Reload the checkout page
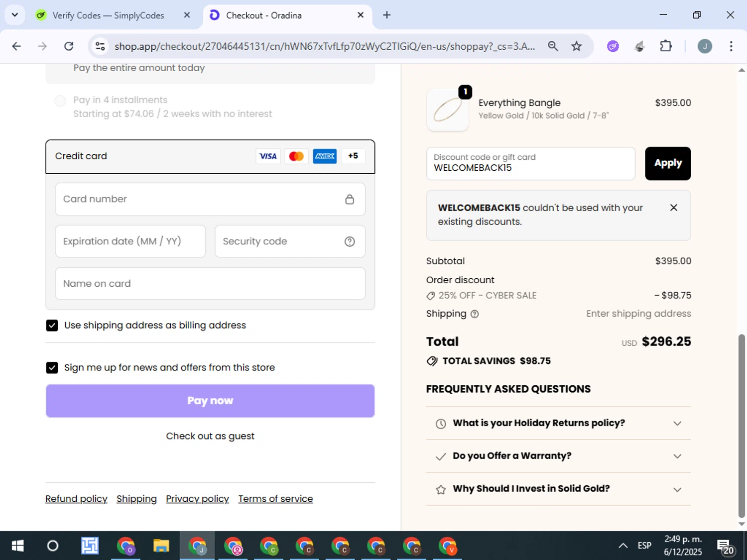This screenshot has width=747, height=560. [69, 46]
